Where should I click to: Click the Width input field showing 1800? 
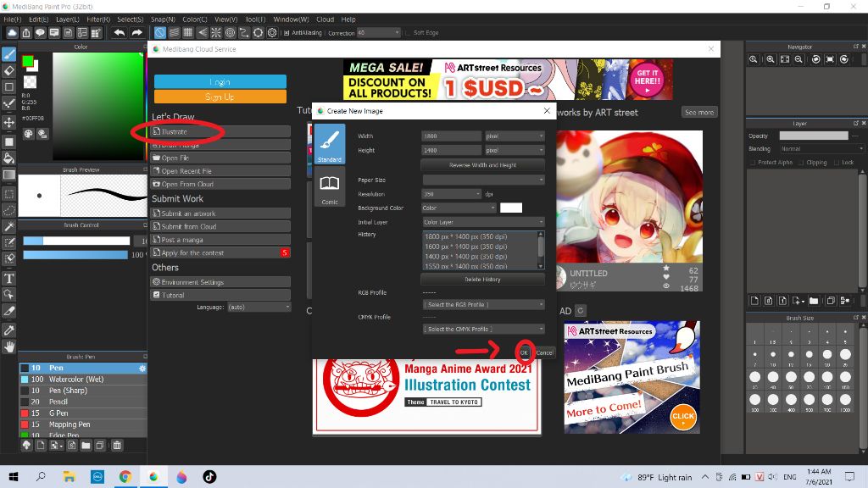[451, 136]
